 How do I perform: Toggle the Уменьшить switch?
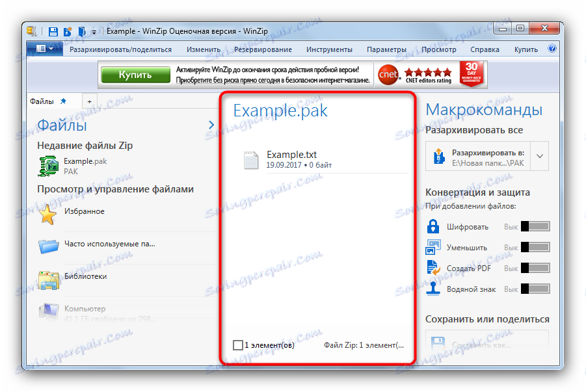click(x=535, y=247)
